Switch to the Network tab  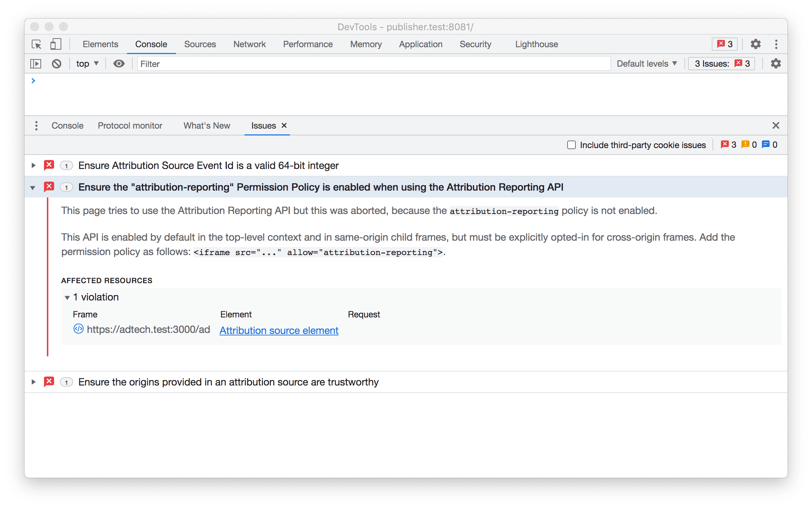[249, 44]
